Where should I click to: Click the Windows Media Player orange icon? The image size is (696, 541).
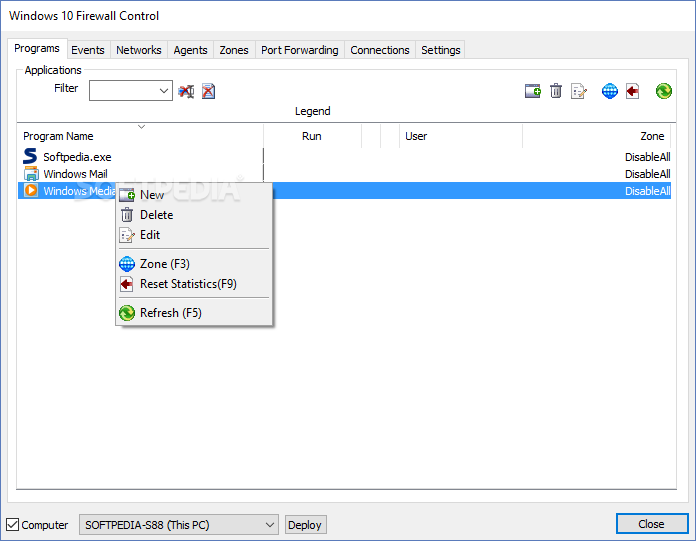[x=31, y=190]
